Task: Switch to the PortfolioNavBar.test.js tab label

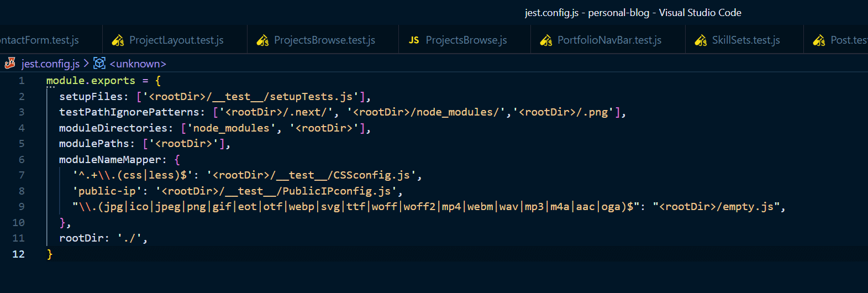Action: click(x=609, y=40)
